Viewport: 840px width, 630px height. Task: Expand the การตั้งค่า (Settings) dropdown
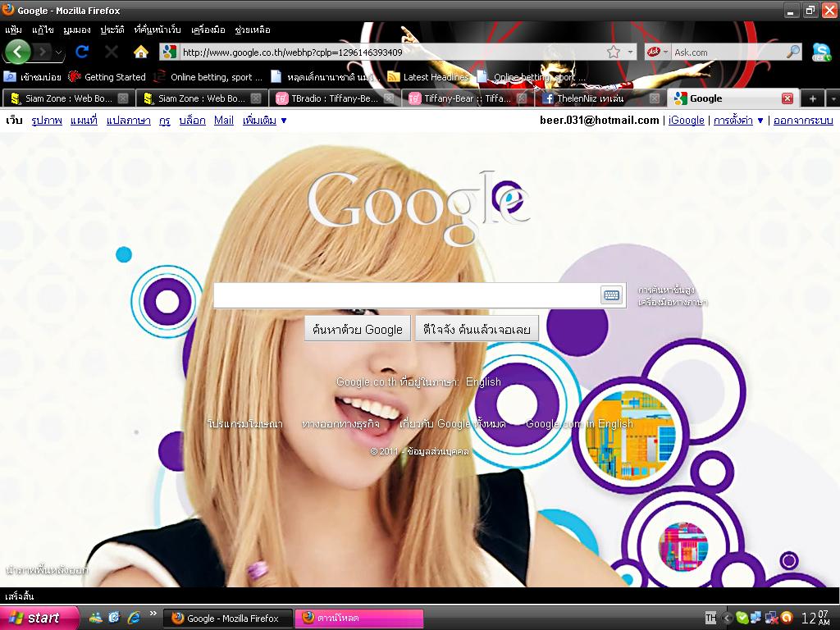[x=738, y=121]
